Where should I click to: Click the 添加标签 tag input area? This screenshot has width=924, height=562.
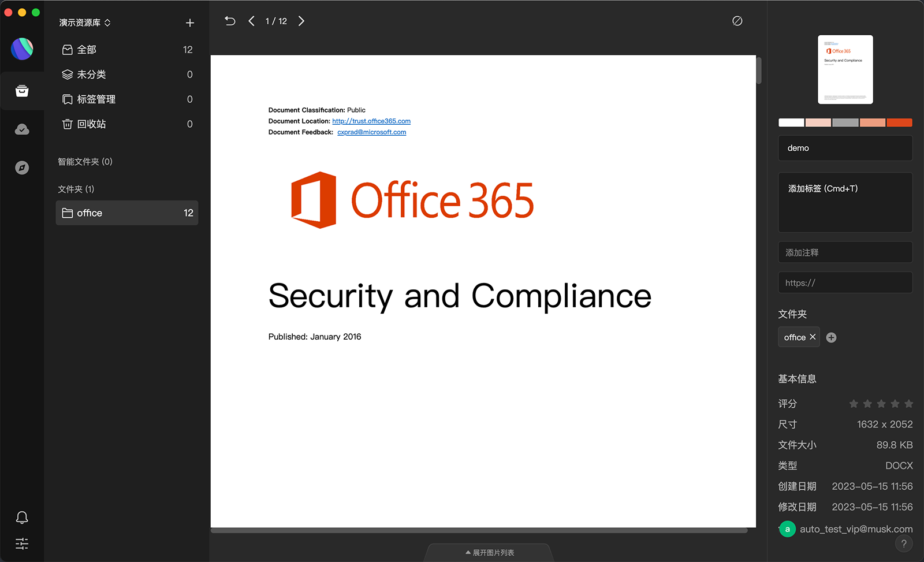pyautogui.click(x=845, y=202)
